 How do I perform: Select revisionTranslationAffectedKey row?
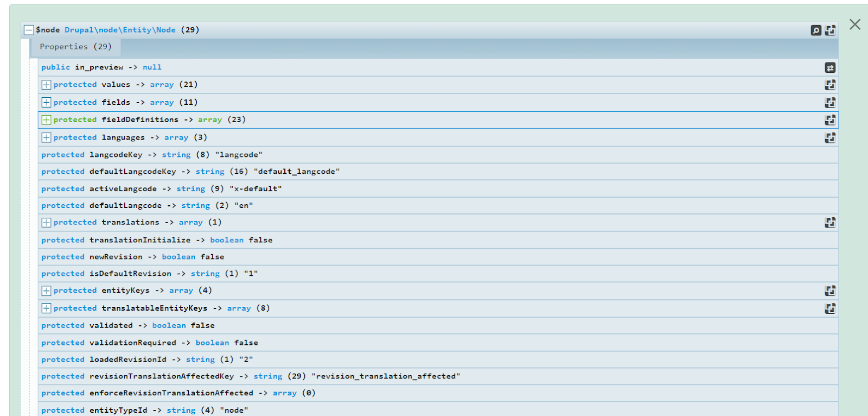pos(438,376)
